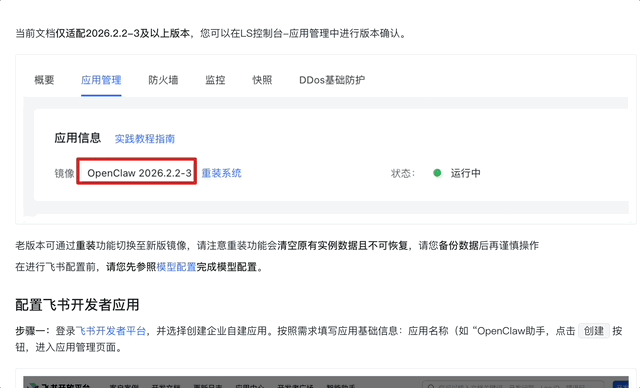Open the 概要 tab
The image size is (640, 388).
click(44, 80)
